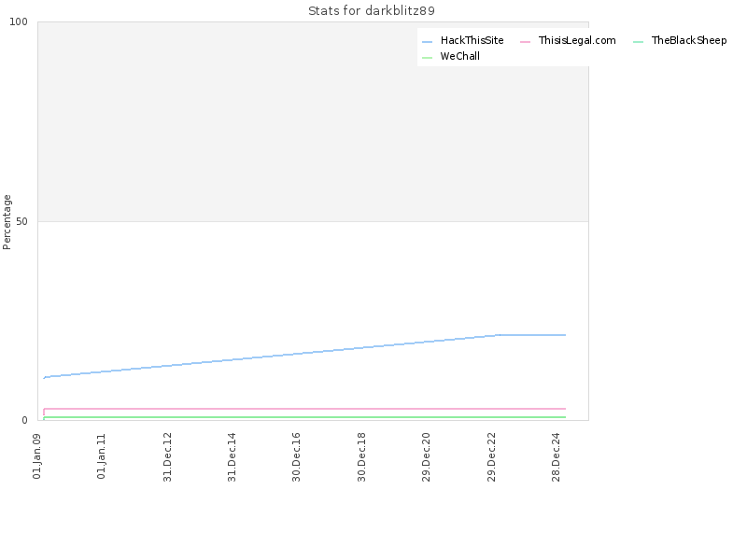Click the 100 tick on the y-axis

tap(19, 21)
